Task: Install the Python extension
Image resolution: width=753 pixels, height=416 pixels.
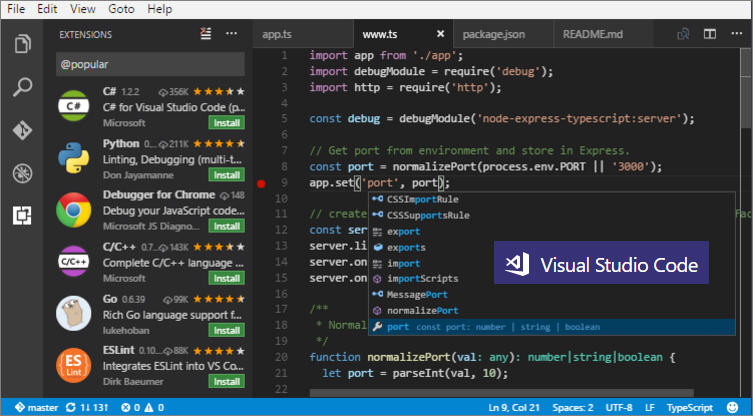Action: coord(226,173)
